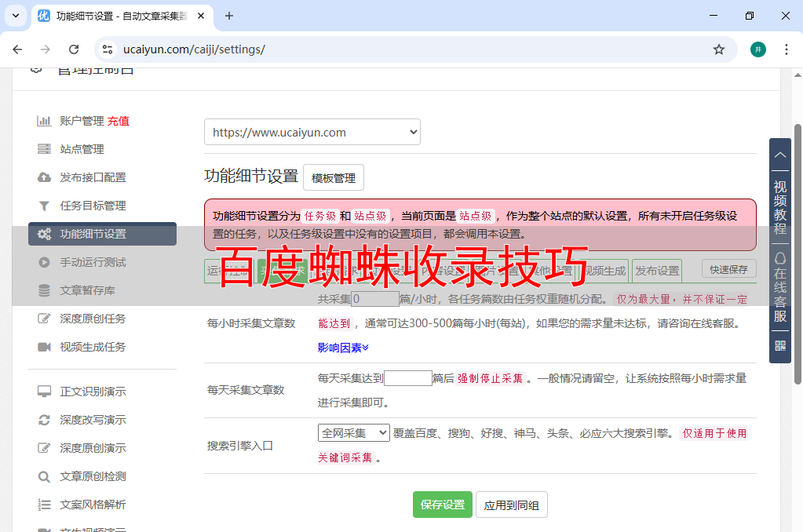Viewport: 803px width, 532px height.
Task: Open the Chrome three-dot menu
Action: (786, 49)
